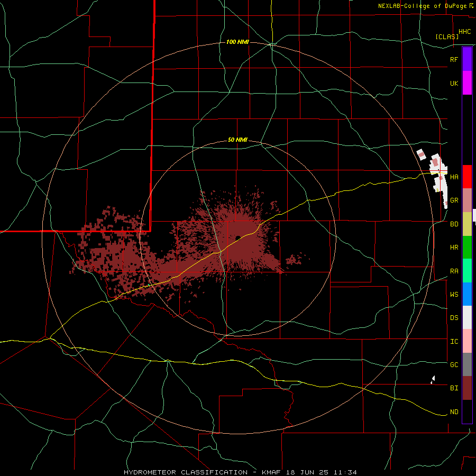476x476 pixels.
Task: Click the UK legend label
Action: click(454, 83)
